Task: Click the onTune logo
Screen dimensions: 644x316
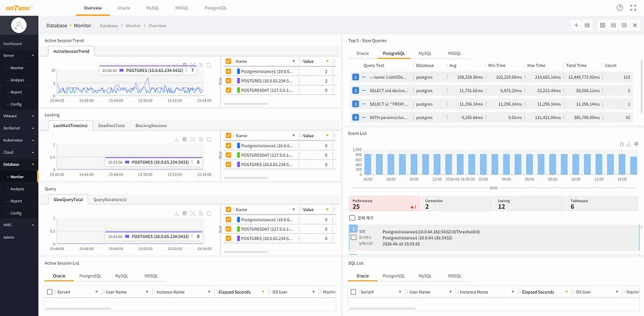Action: tap(20, 7)
